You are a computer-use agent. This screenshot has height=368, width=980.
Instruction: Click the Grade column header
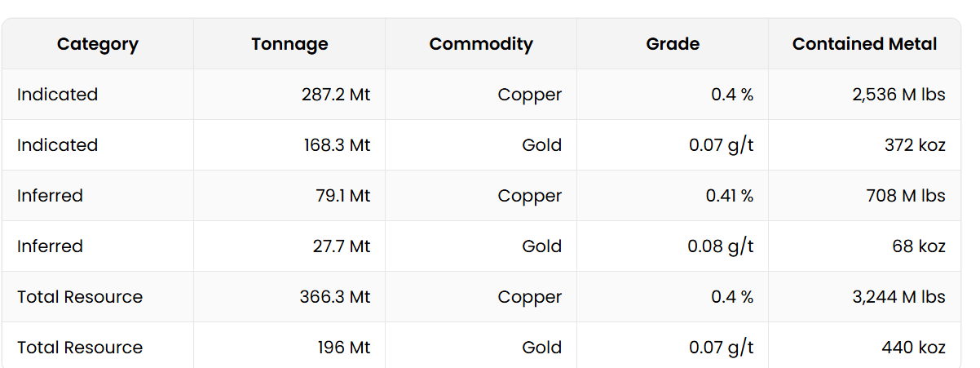click(x=673, y=44)
